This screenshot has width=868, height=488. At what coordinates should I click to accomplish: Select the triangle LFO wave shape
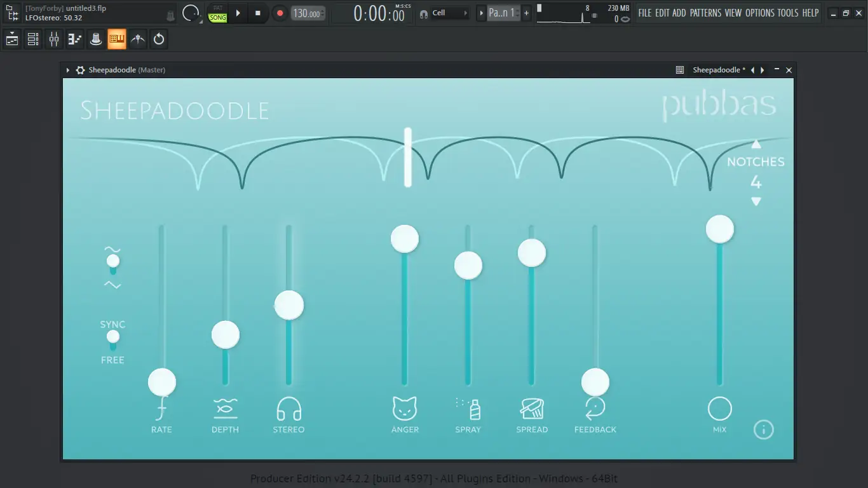[112, 285]
